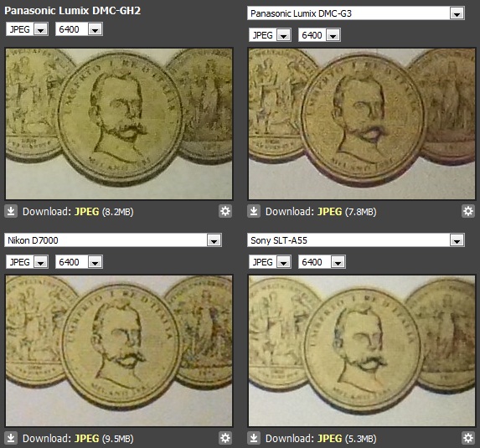480x448 pixels.
Task: Click download icon under the Sony SLT-A55 image
Action: 254,438
